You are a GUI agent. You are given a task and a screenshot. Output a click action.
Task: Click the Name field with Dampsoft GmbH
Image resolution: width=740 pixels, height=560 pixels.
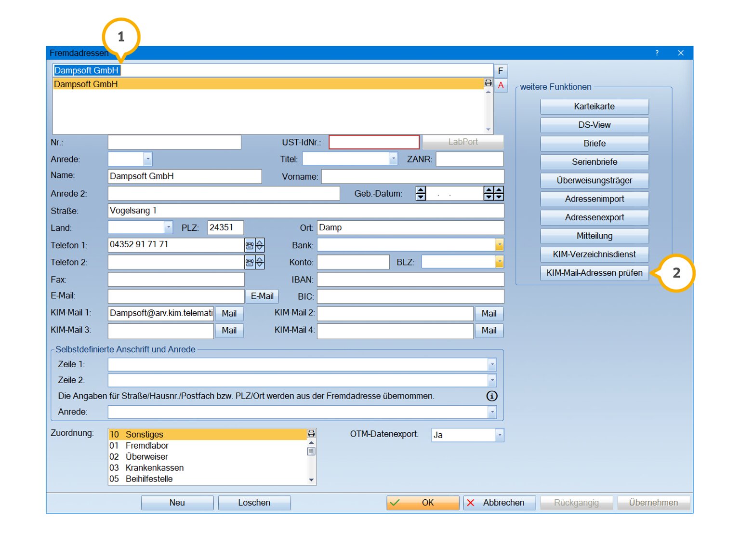(185, 176)
